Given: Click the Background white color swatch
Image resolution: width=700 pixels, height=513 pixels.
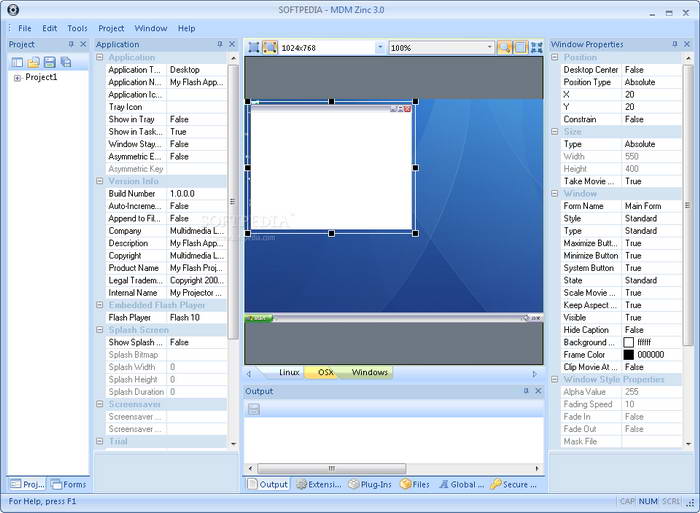Looking at the screenshot, I should tap(629, 342).
